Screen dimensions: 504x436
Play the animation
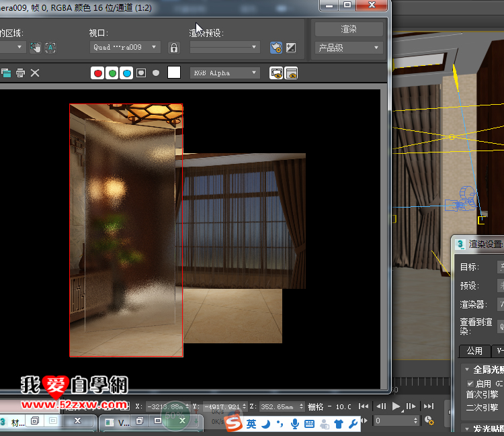point(396,406)
